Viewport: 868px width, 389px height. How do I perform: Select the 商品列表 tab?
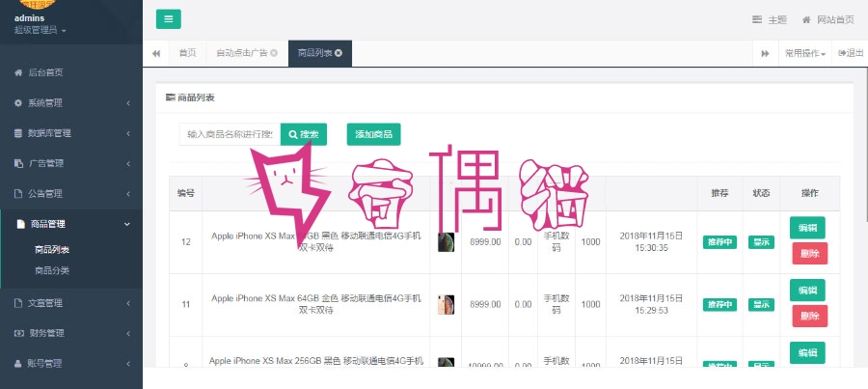pos(320,53)
